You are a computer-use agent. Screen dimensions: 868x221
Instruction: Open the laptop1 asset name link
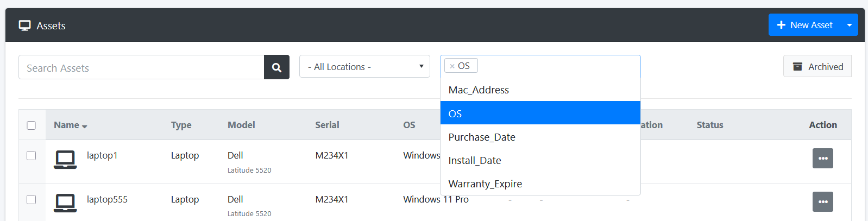102,156
